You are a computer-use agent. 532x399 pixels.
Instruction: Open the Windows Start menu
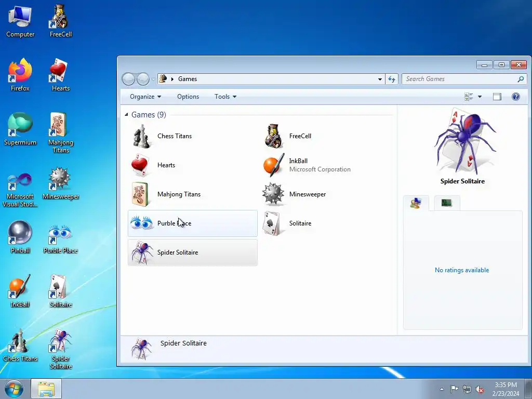14,389
